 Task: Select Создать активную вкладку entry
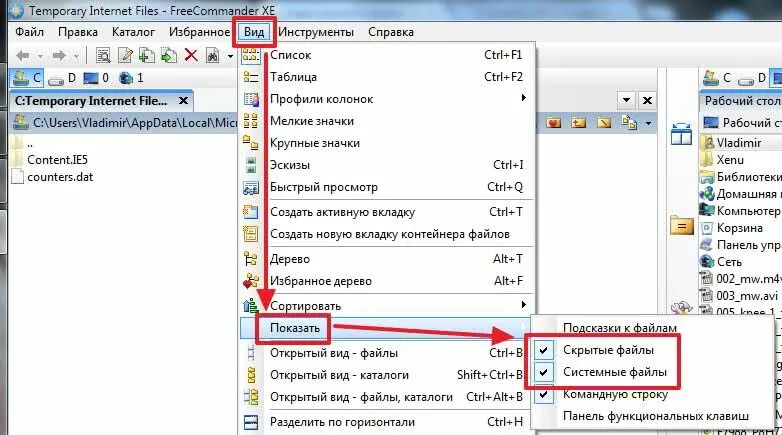point(387,212)
